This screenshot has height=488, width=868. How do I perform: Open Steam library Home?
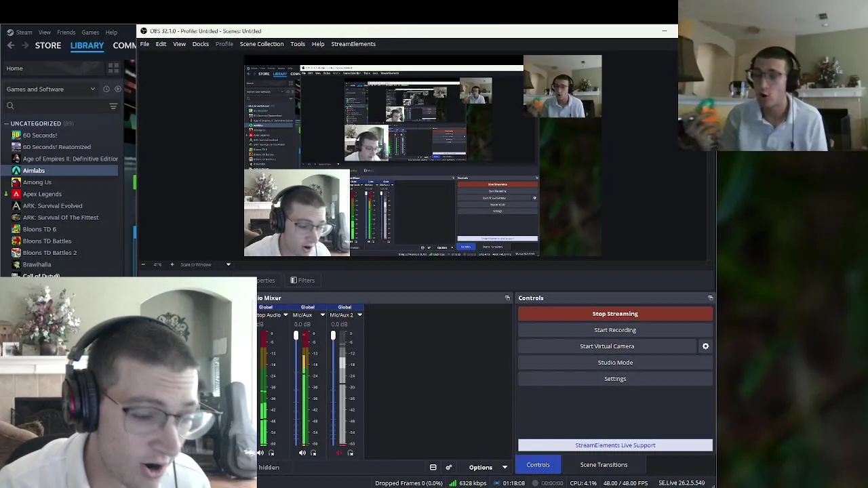coord(53,68)
